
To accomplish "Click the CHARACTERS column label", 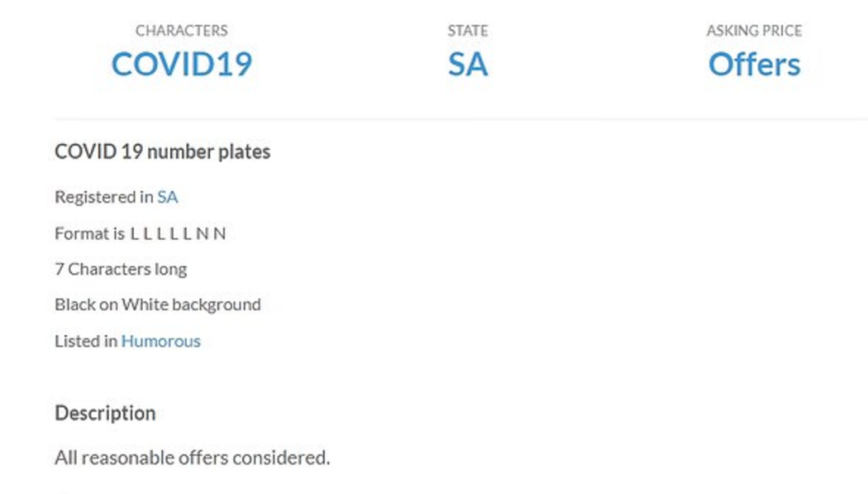I will point(181,30).
